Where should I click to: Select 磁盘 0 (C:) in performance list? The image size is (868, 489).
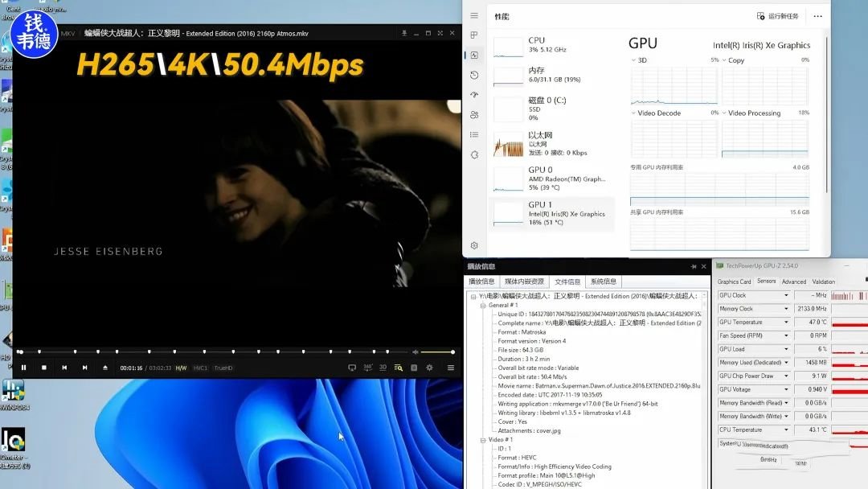coord(552,109)
